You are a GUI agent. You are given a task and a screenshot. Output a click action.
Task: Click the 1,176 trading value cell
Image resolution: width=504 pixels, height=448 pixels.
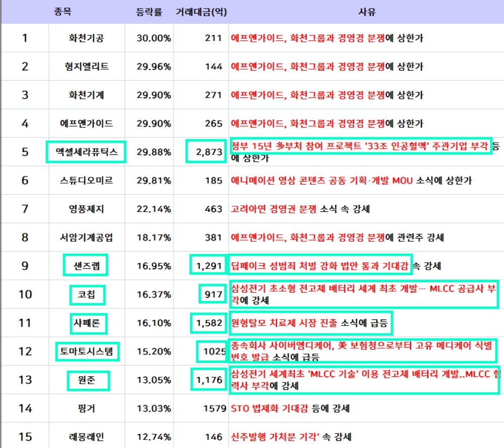pos(209,379)
